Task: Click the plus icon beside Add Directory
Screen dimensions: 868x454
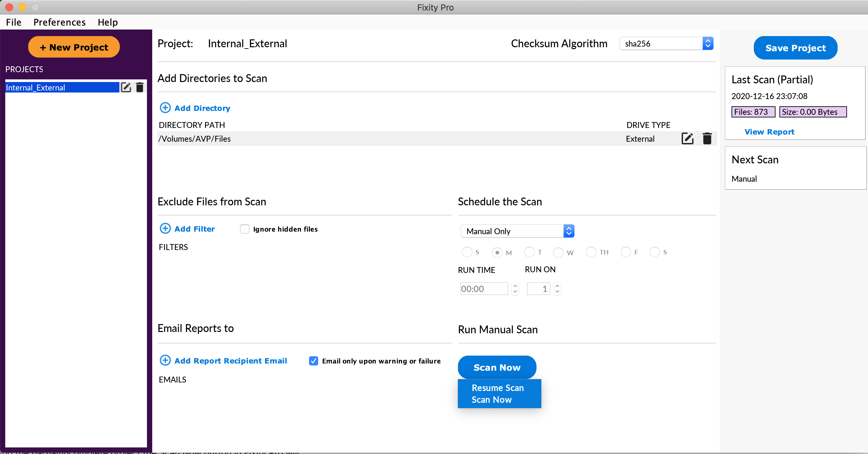Action: coord(165,108)
